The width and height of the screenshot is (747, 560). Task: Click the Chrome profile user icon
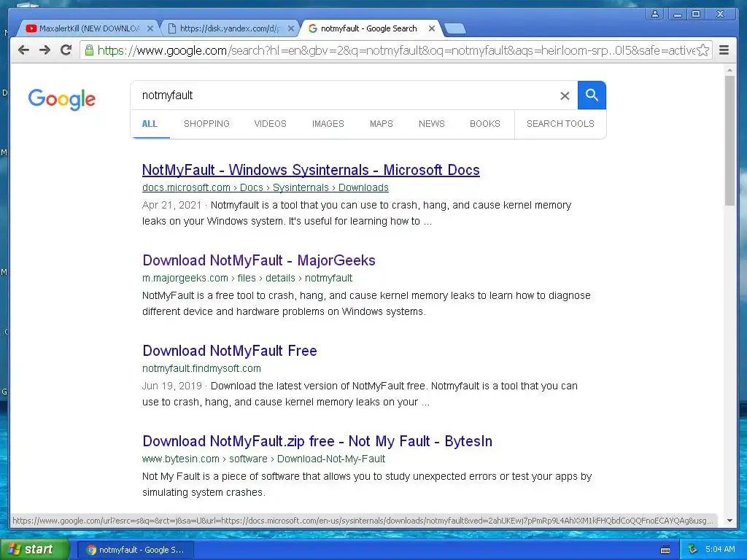[x=655, y=14]
